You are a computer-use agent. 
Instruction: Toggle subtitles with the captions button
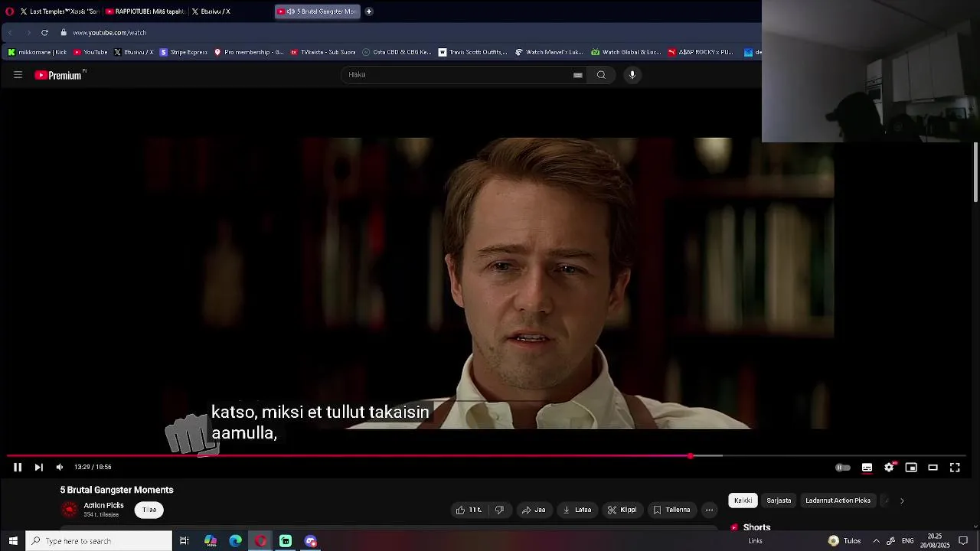click(x=867, y=468)
